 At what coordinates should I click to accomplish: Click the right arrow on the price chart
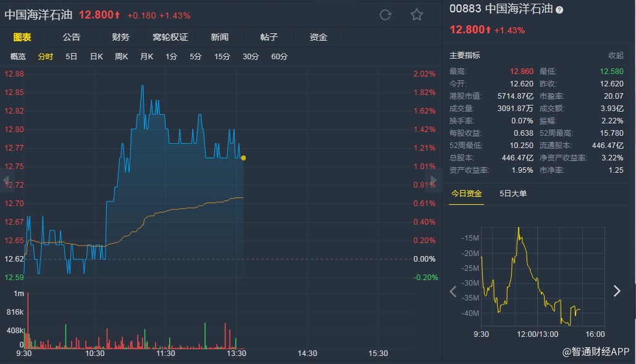[x=433, y=181]
